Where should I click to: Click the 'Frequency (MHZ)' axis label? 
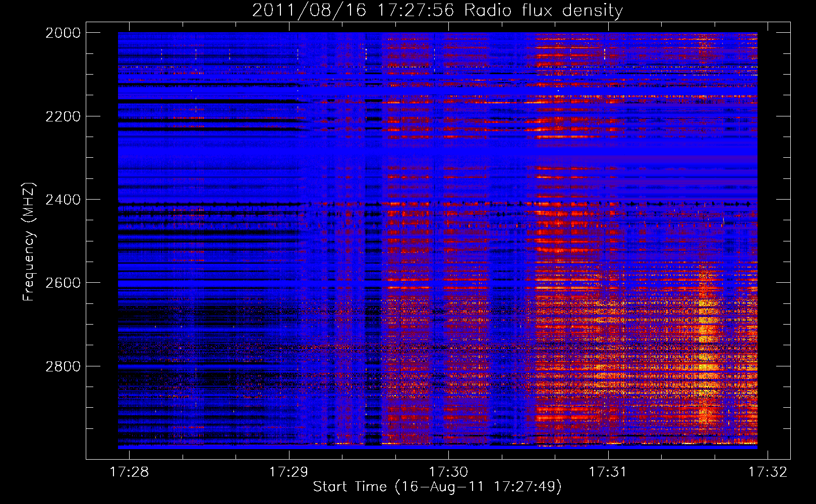coord(29,242)
